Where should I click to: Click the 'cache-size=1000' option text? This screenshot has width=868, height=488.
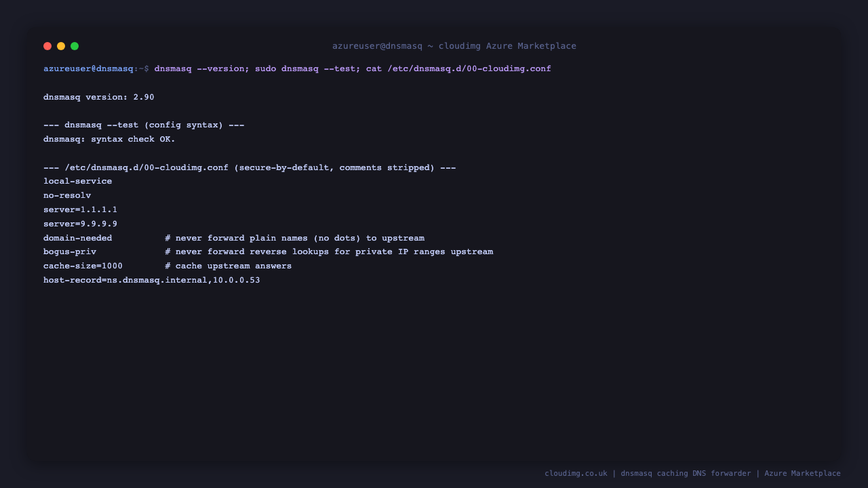point(83,266)
